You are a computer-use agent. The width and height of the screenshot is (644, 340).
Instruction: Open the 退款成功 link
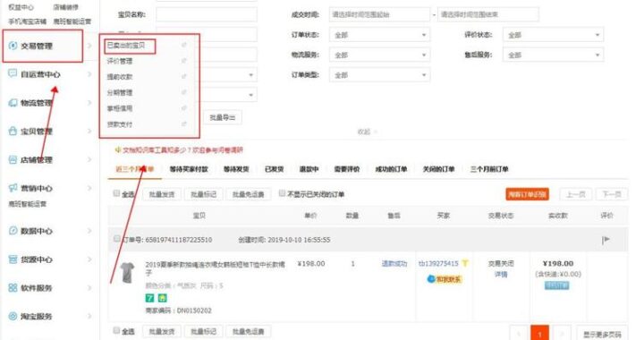tap(394, 264)
